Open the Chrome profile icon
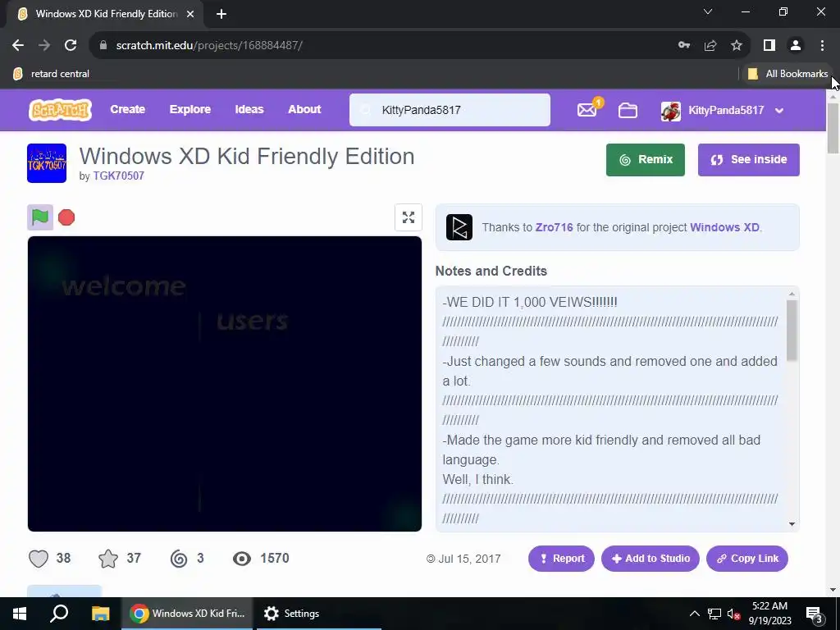The width and height of the screenshot is (840, 630). point(796,46)
